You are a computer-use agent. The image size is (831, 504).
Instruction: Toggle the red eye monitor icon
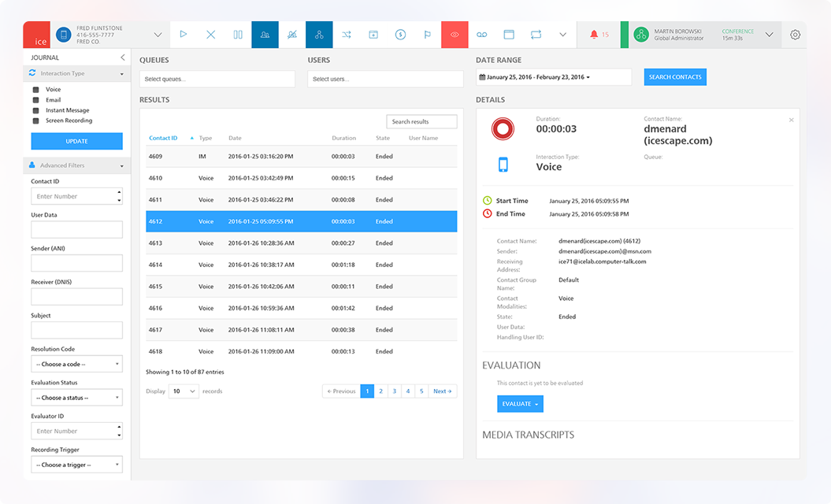tap(454, 35)
